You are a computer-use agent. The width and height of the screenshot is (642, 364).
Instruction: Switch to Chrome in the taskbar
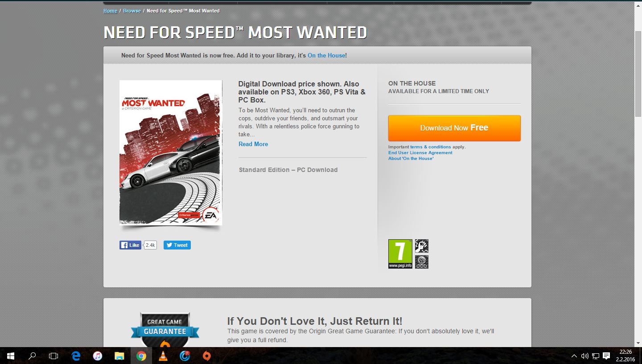coord(141,356)
